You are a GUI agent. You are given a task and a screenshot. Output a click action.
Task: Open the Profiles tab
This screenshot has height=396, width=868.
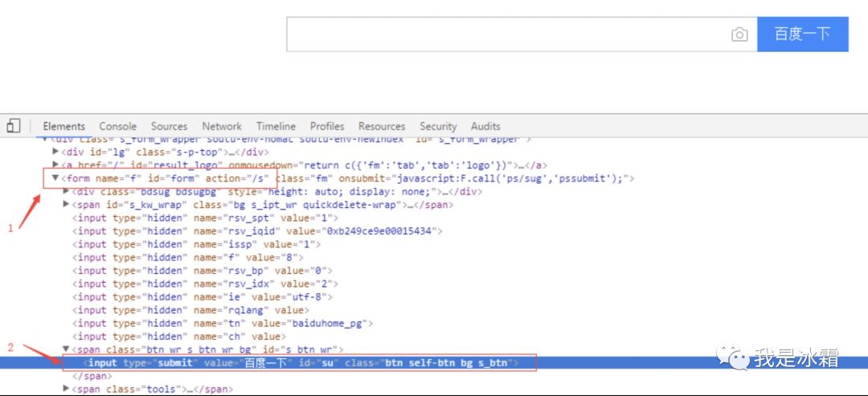click(x=327, y=126)
